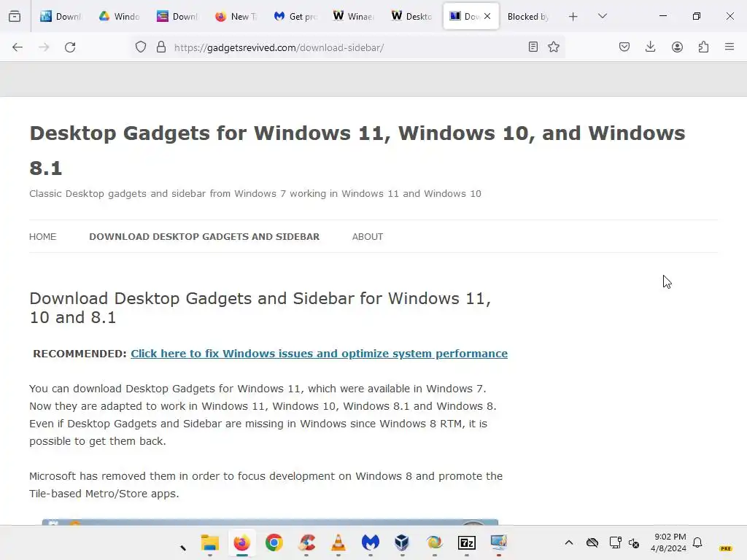Viewport: 747px width, 560px height.
Task: Click 'Download Desktop Gadgets and Sidebar' article heading
Action: (x=260, y=308)
